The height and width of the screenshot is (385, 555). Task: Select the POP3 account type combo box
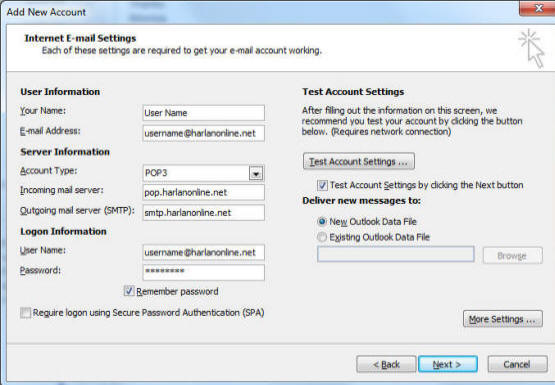click(204, 173)
